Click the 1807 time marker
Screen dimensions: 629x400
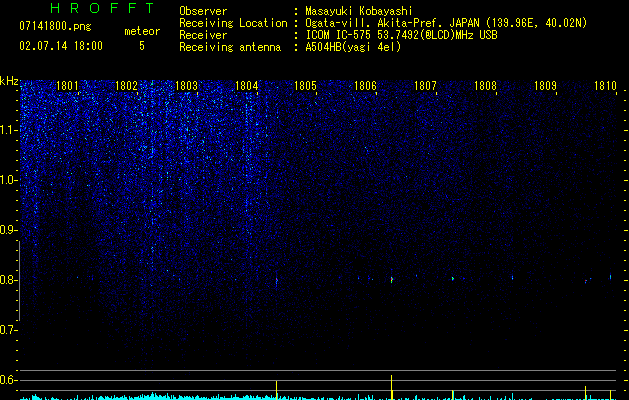(x=425, y=86)
